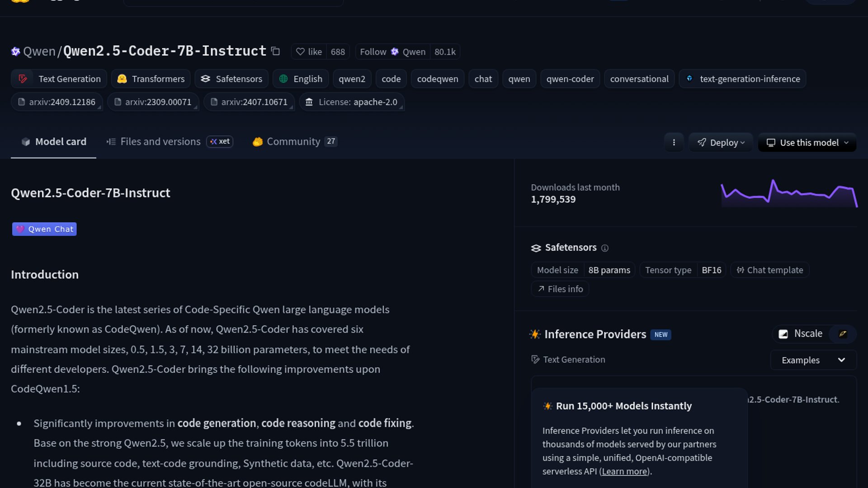Expand the Deploy dropdown

tap(721, 143)
